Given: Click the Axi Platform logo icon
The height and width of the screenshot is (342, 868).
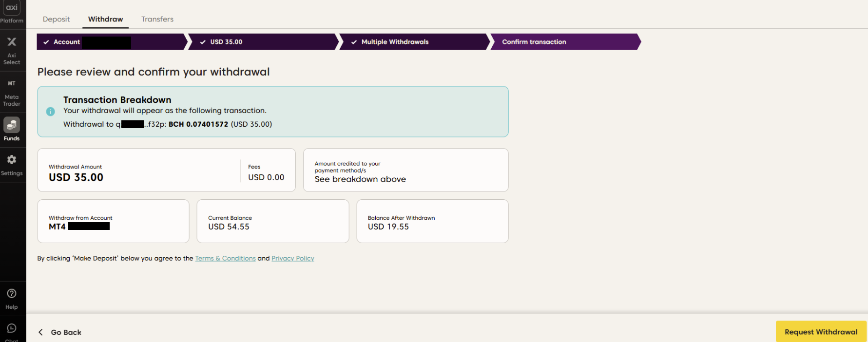Looking at the screenshot, I should pos(12,8).
